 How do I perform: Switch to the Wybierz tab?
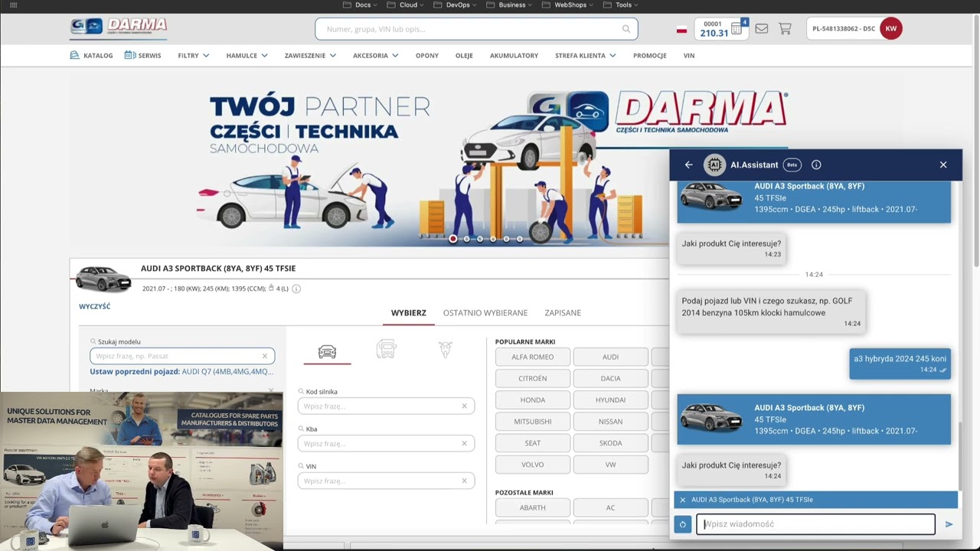coord(409,313)
